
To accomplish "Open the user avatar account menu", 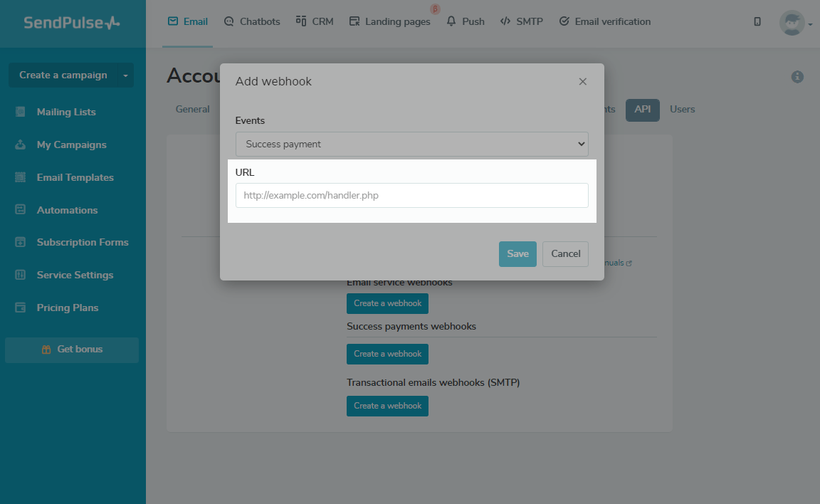I will coord(794,23).
